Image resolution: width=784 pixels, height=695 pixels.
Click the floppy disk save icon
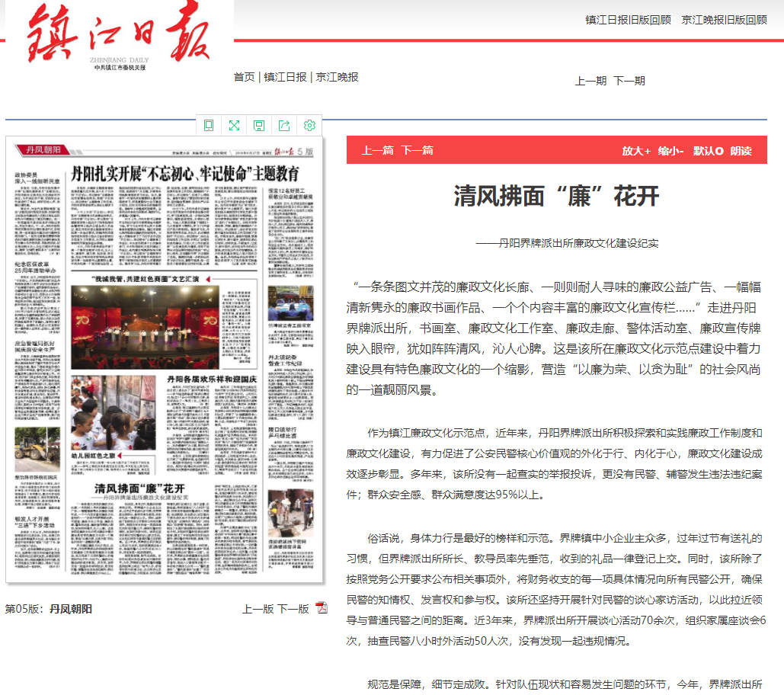[x=259, y=125]
